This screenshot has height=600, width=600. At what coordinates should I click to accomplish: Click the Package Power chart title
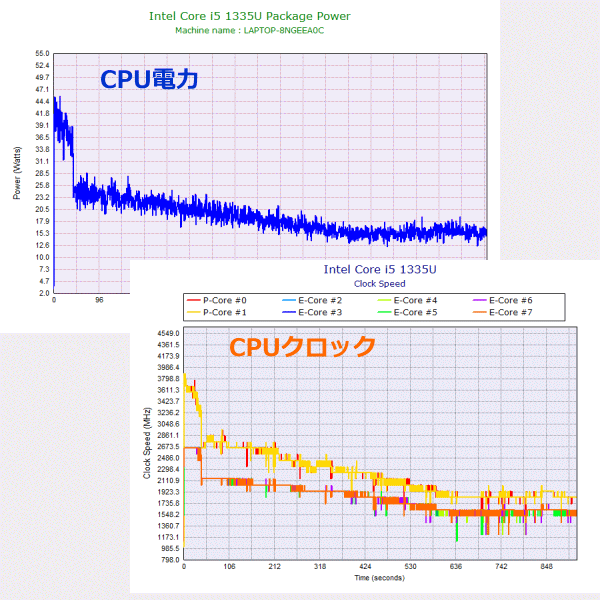point(249,16)
